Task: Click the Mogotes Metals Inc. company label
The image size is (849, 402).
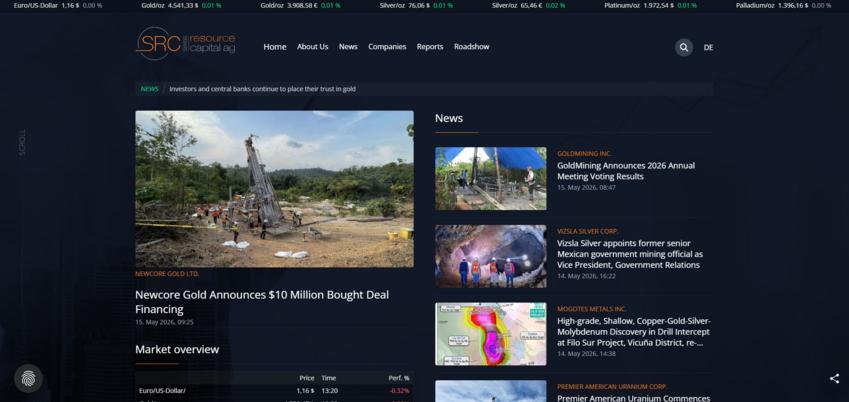Action: point(592,309)
